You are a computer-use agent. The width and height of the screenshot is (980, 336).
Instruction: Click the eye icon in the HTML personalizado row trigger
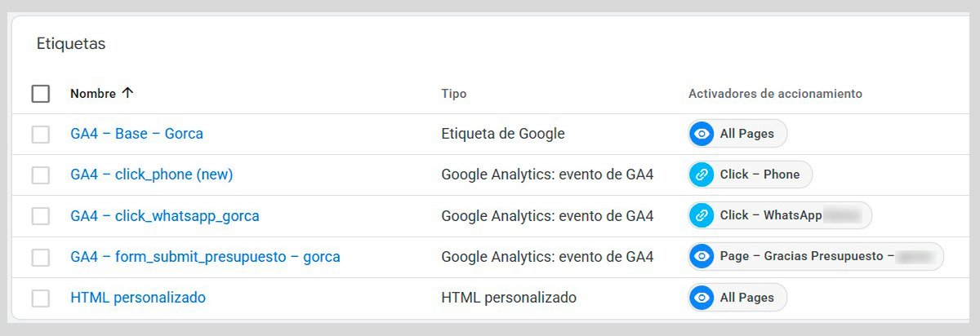702,298
